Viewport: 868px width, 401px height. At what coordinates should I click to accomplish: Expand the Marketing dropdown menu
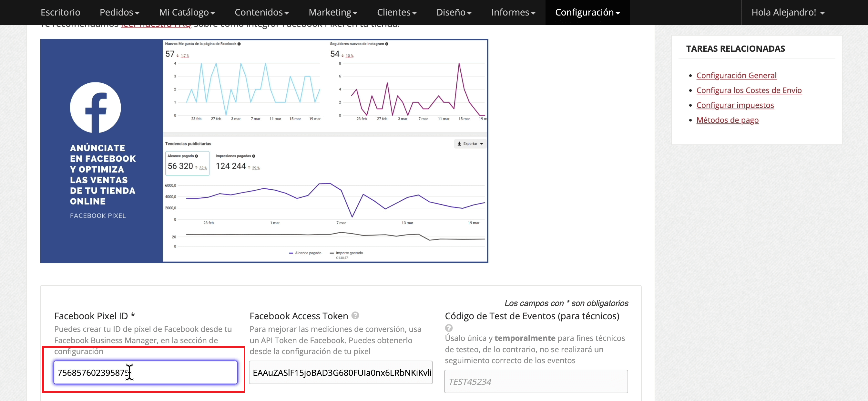click(x=333, y=12)
